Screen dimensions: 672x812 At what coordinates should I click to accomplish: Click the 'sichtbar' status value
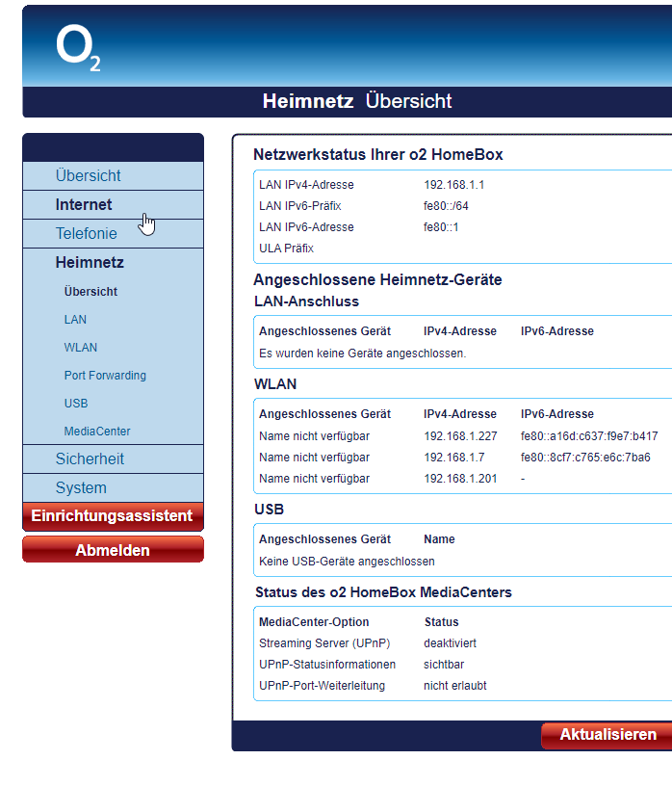coord(444,665)
